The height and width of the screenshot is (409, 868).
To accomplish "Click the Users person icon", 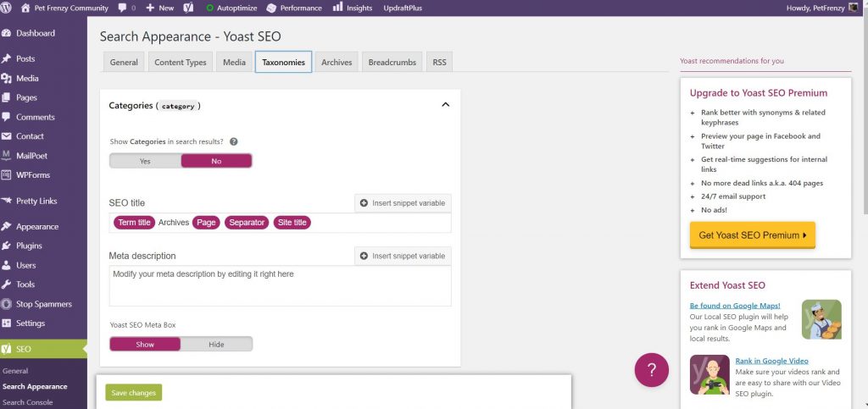I will (7, 265).
